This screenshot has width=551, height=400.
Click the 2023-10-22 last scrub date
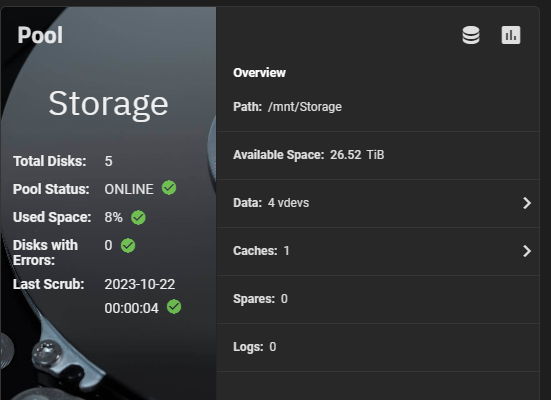coord(140,284)
